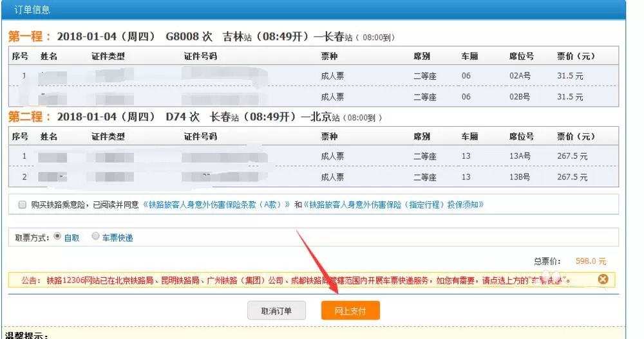Click the 网上支付 orange button

click(x=350, y=311)
